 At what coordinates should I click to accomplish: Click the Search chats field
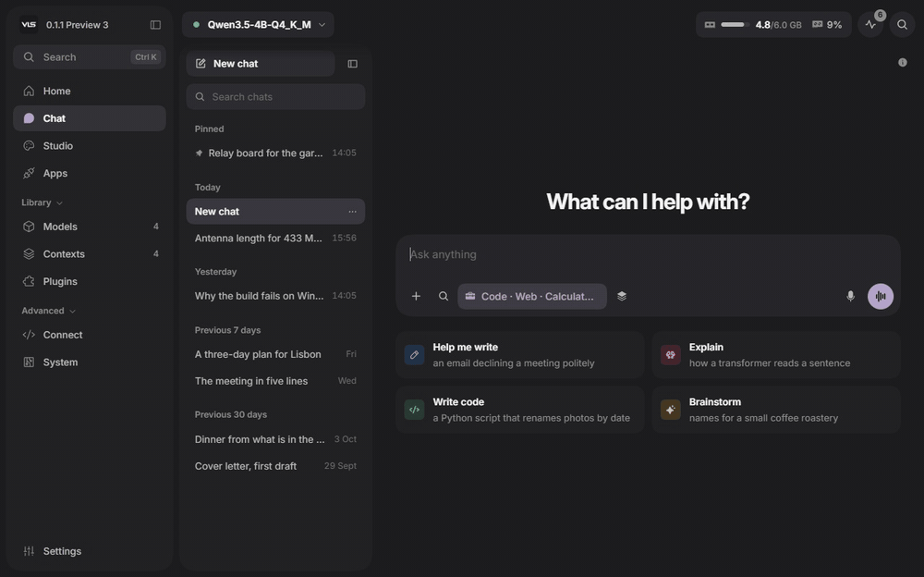275,97
